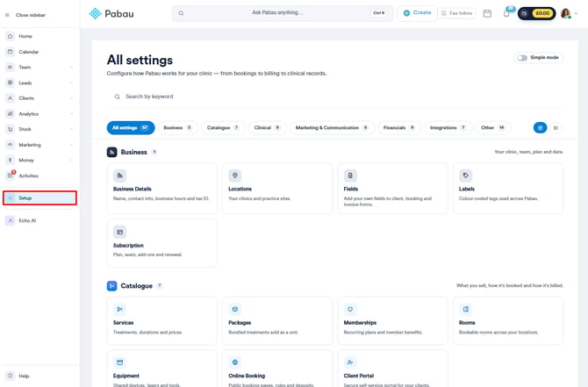Open the calendar icon in top bar
The height and width of the screenshot is (387, 588).
pyautogui.click(x=487, y=13)
